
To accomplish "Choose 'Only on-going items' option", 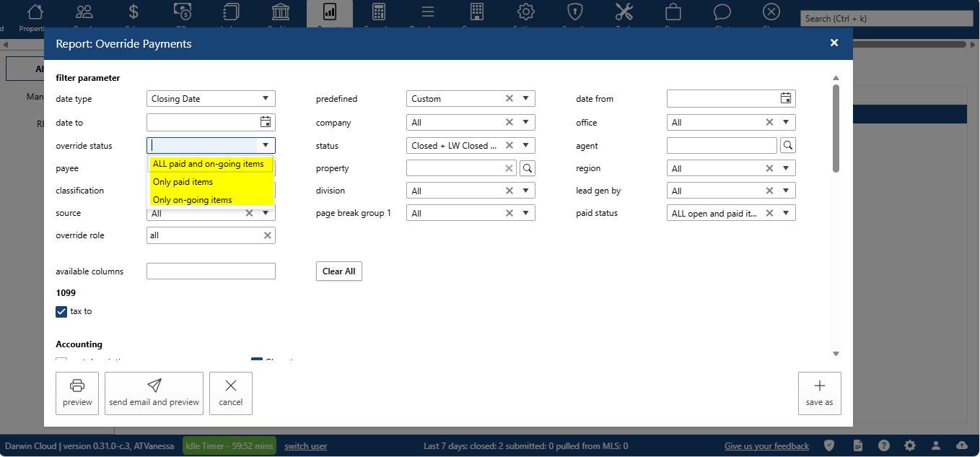I will [x=193, y=200].
